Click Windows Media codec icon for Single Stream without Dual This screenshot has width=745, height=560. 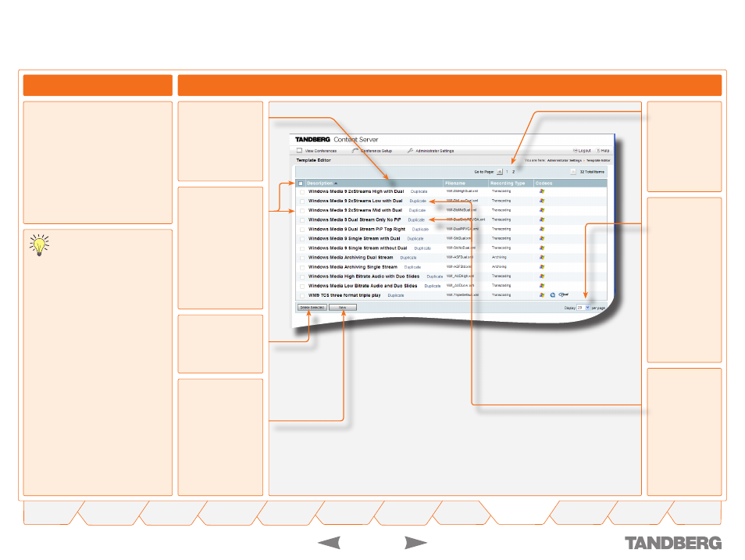pyautogui.click(x=542, y=248)
